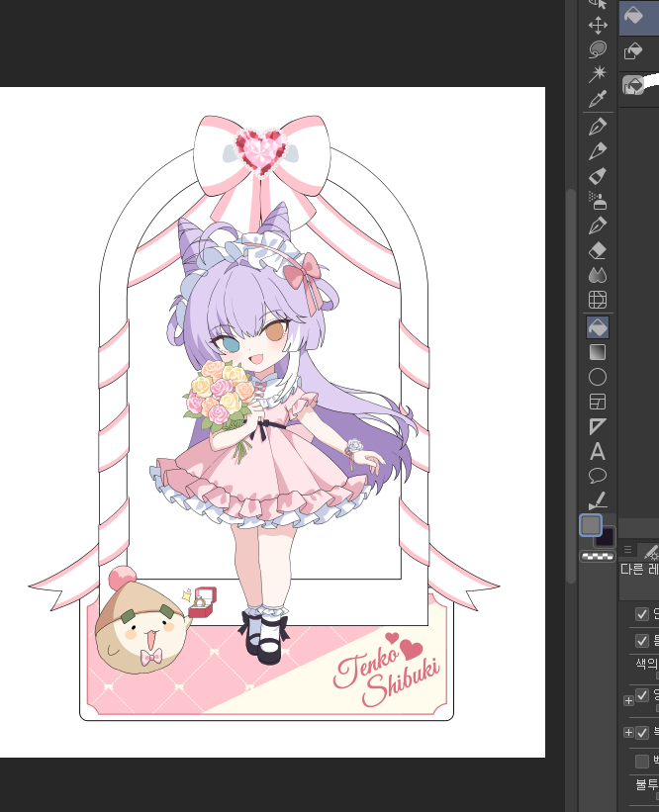Select the Pencil tool
The height and width of the screenshot is (812, 659).
pyautogui.click(x=598, y=150)
